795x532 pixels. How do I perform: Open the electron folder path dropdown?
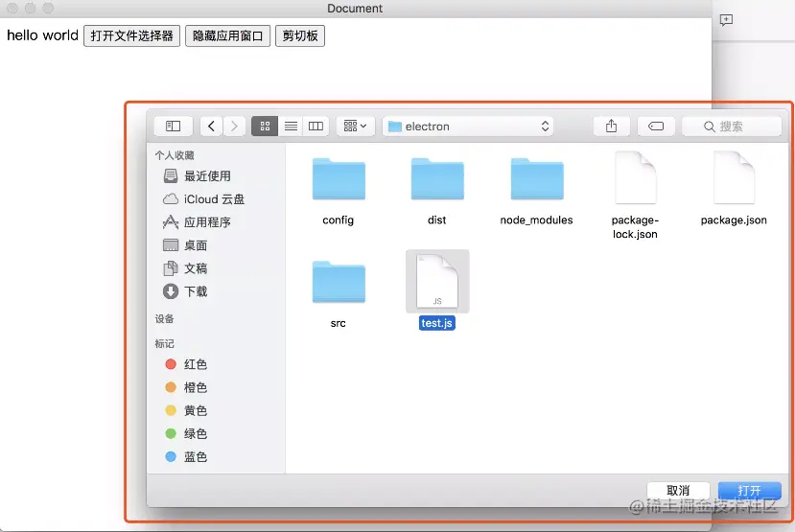click(x=467, y=127)
